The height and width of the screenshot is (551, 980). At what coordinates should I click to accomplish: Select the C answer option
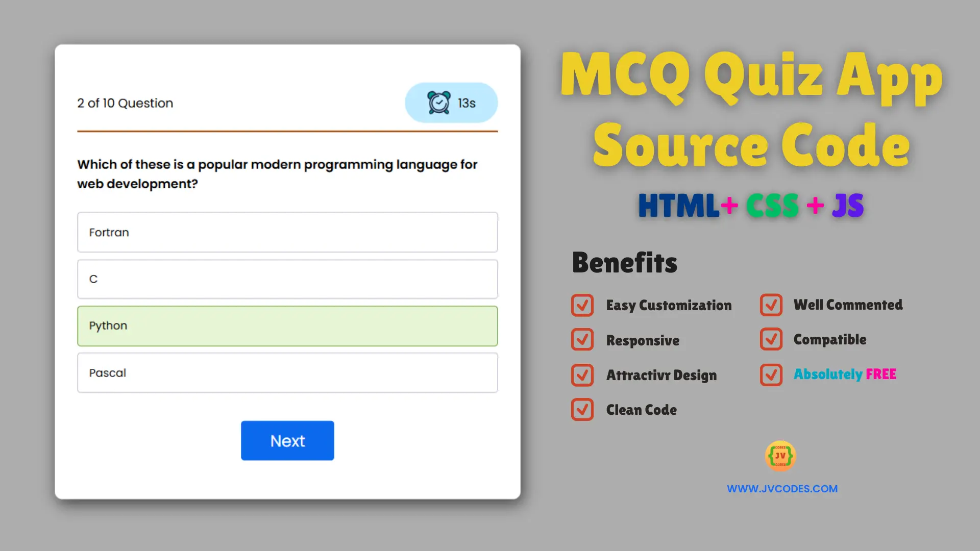(287, 279)
